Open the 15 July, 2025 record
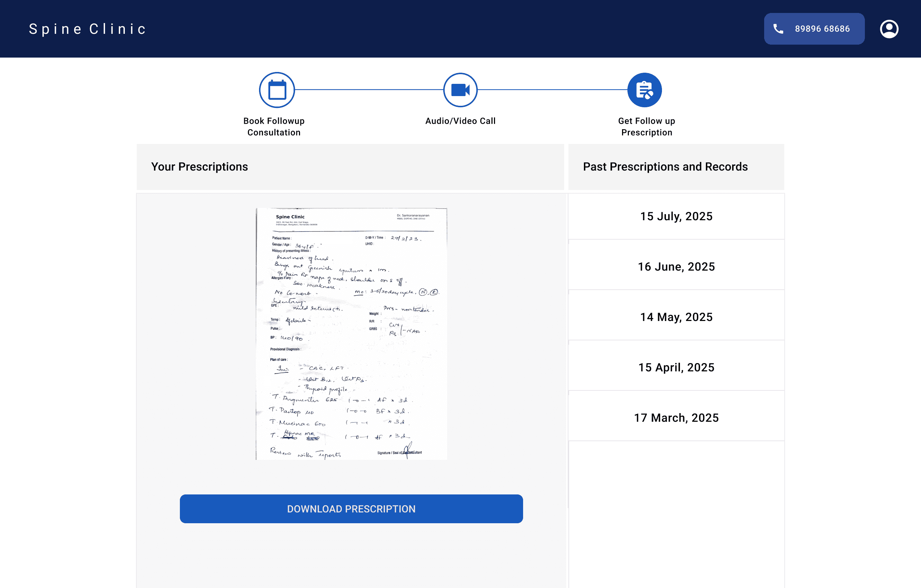The image size is (921, 588). [676, 217]
